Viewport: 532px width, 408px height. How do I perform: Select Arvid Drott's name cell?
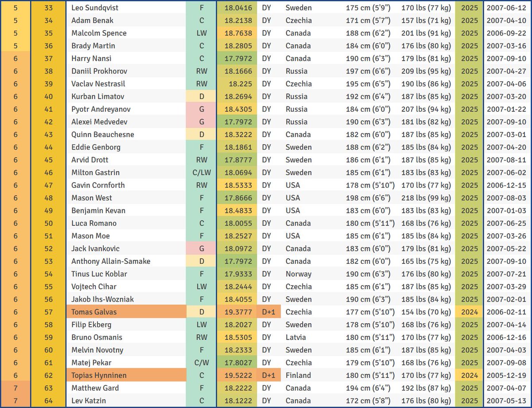[x=126, y=160]
